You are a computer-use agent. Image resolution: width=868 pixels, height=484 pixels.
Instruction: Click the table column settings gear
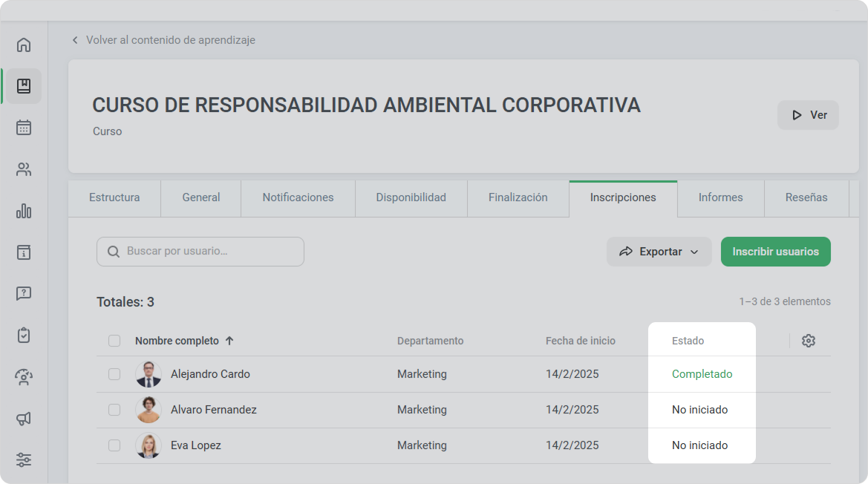pos(808,341)
